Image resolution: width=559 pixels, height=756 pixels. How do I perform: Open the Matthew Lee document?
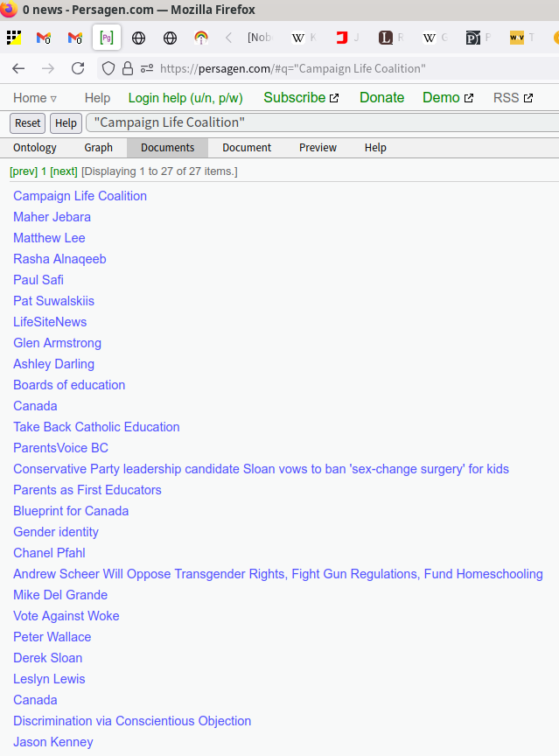pyautogui.click(x=49, y=238)
